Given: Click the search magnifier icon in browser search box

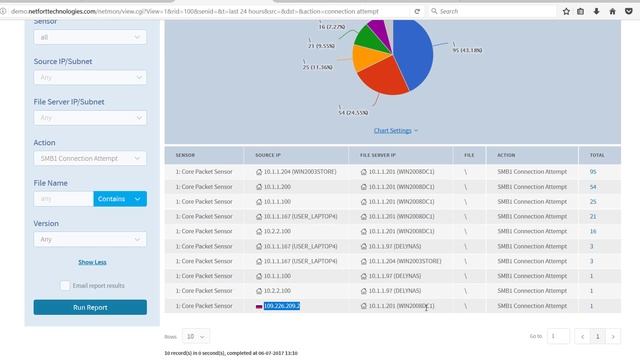Looking at the screenshot, I should click(434, 11).
